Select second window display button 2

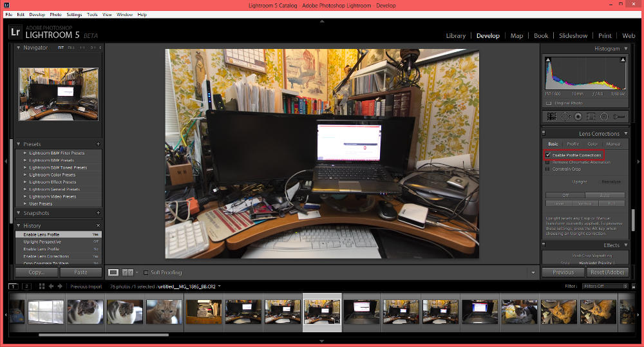(26, 286)
